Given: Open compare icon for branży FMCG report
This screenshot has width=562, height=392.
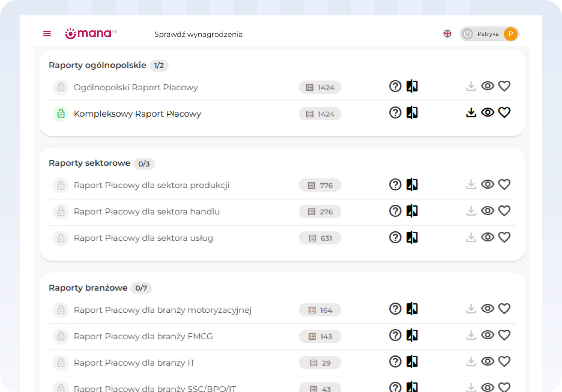Looking at the screenshot, I should (412, 335).
